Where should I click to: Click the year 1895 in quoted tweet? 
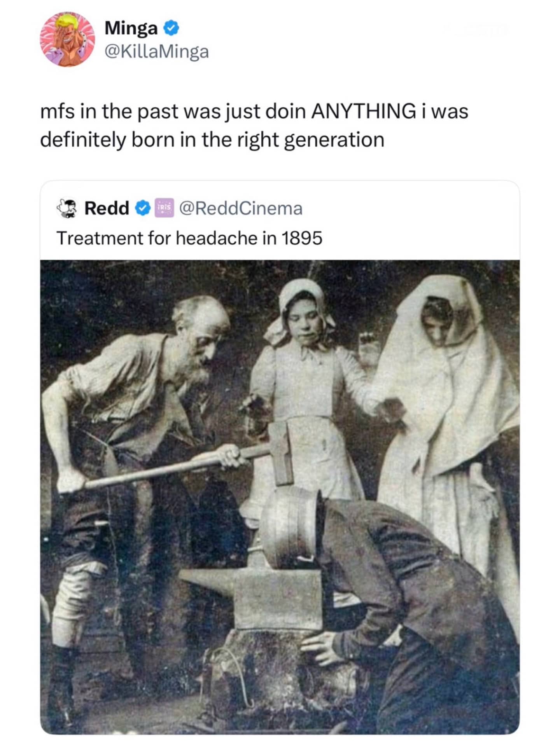click(301, 238)
